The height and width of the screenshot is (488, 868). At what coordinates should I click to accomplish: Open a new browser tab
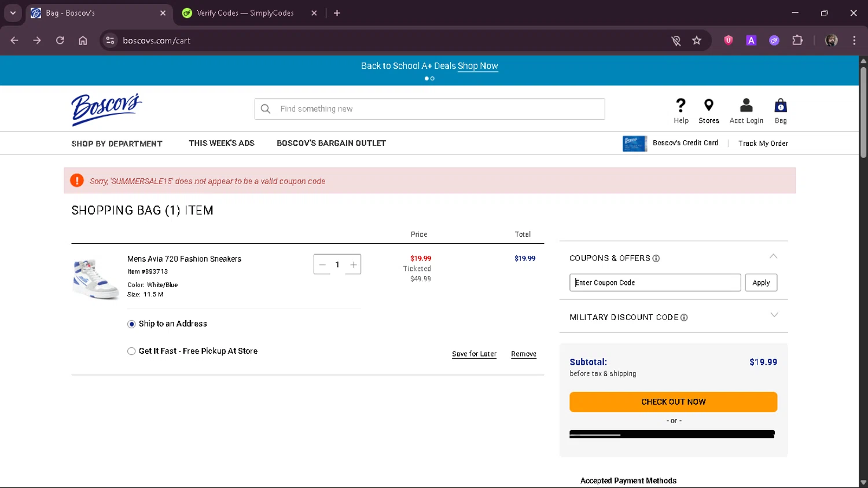click(337, 13)
